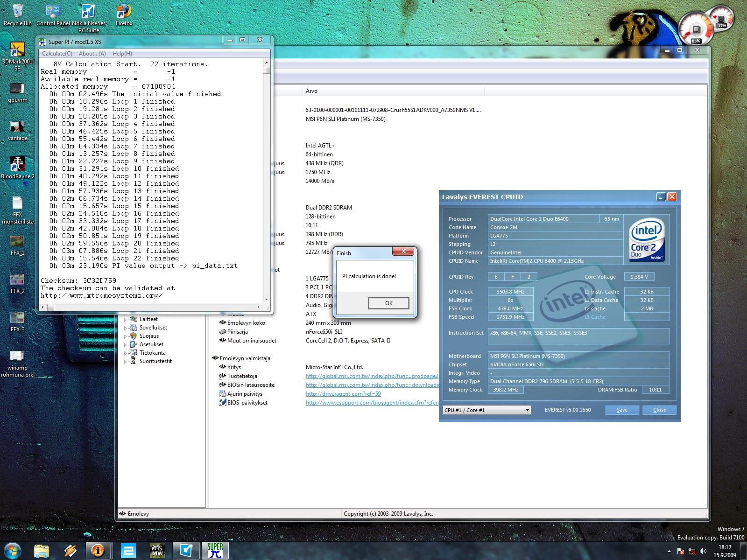Expand the Sovellukset tree node

[125, 328]
